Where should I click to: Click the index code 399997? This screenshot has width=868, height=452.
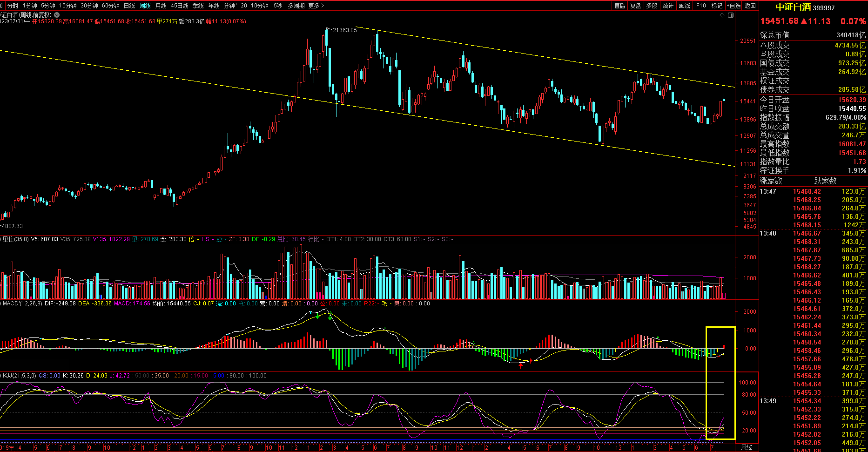pos(824,8)
